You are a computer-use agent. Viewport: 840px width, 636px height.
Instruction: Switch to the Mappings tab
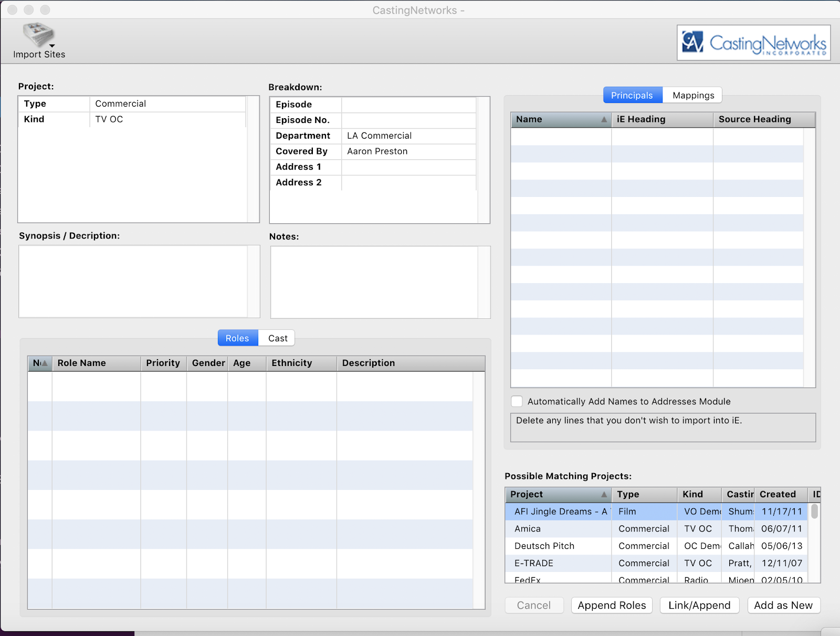pos(693,95)
